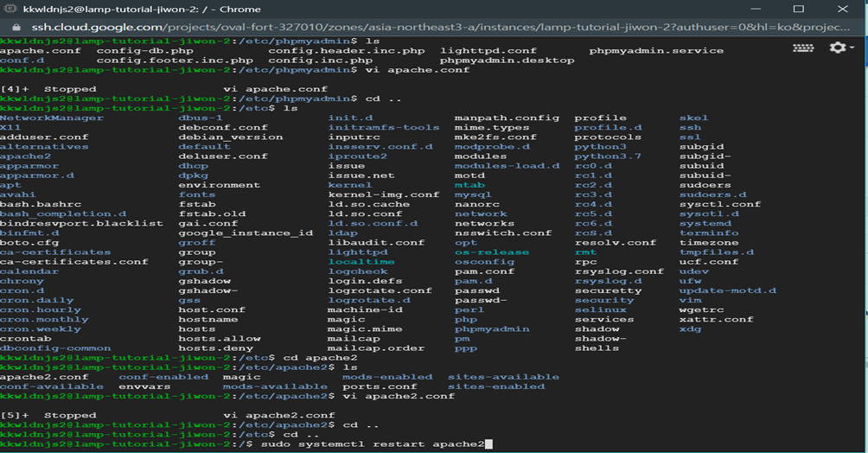
Task: Click 'ca-certificates.conf' file name
Action: [x=74, y=262]
